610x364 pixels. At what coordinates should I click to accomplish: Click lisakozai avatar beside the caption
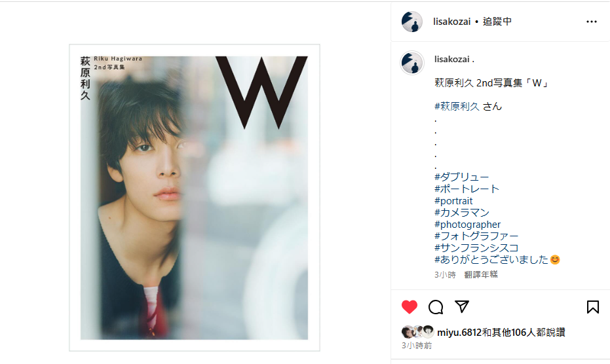[x=412, y=62]
